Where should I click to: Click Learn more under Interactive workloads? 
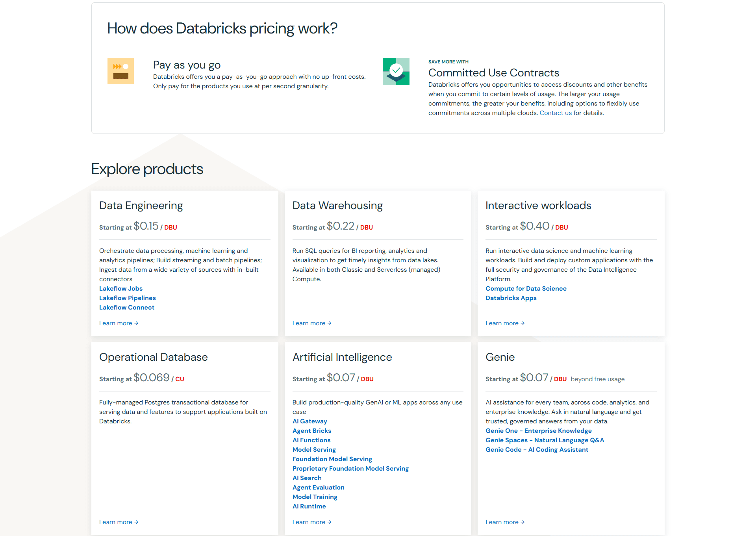click(505, 323)
